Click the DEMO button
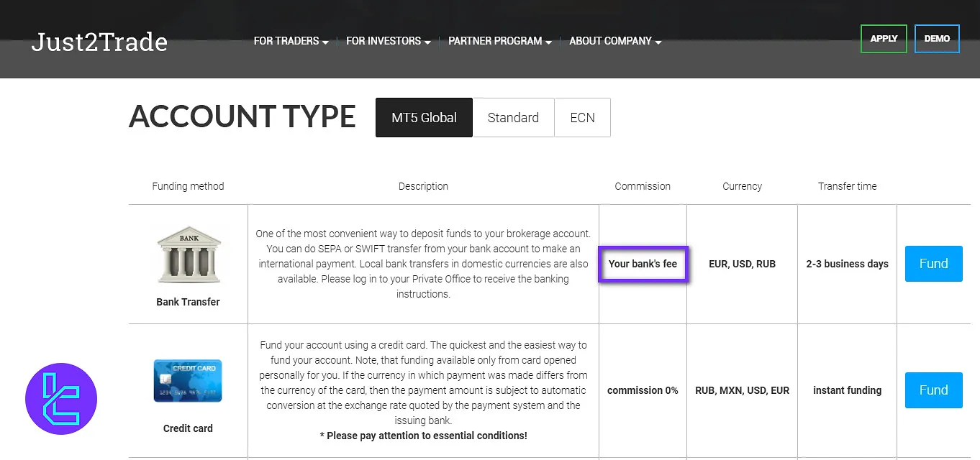 click(x=937, y=39)
